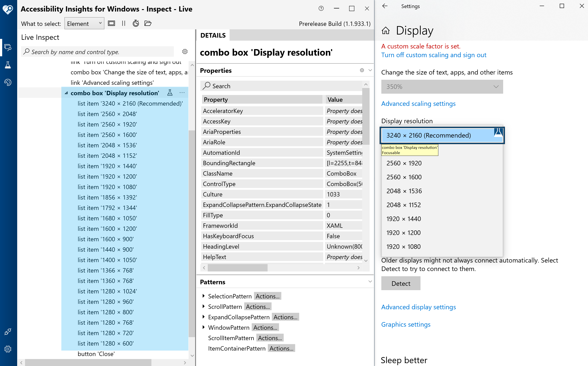Run tests via flask icon on selected combo box

pos(170,93)
